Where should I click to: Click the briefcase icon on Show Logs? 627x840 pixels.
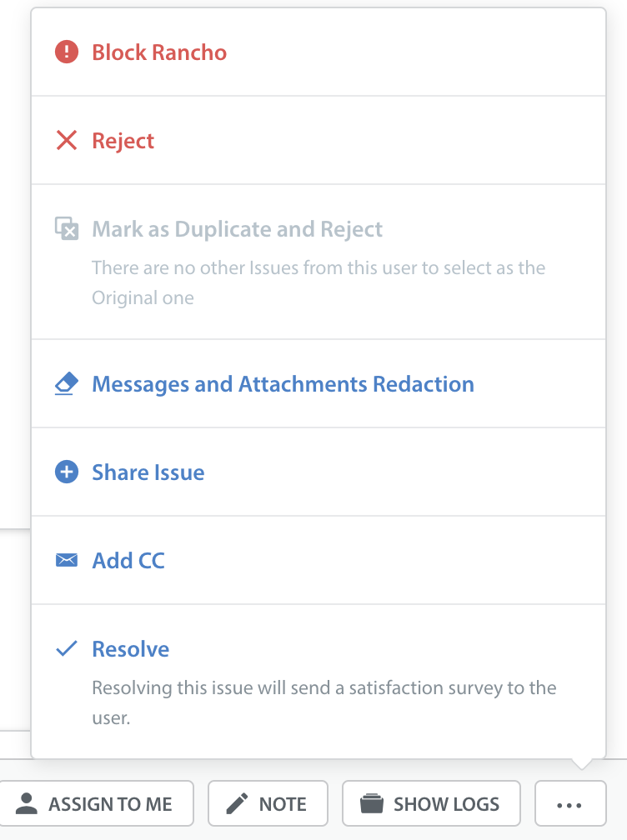(371, 803)
